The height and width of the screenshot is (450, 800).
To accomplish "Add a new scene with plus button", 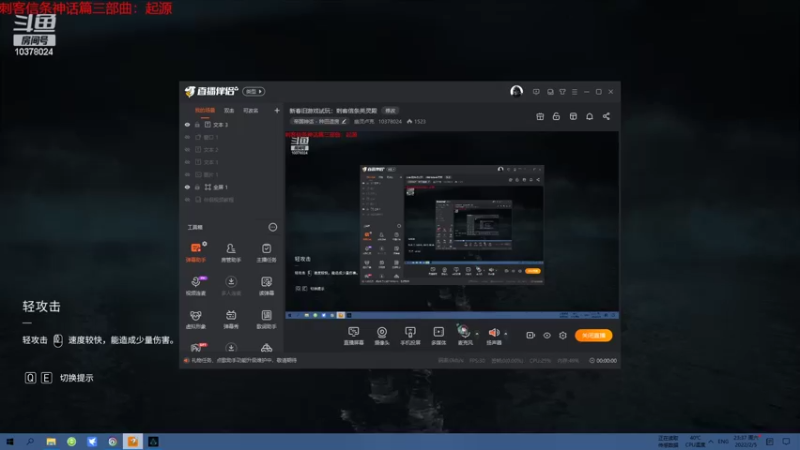I will click(277, 110).
